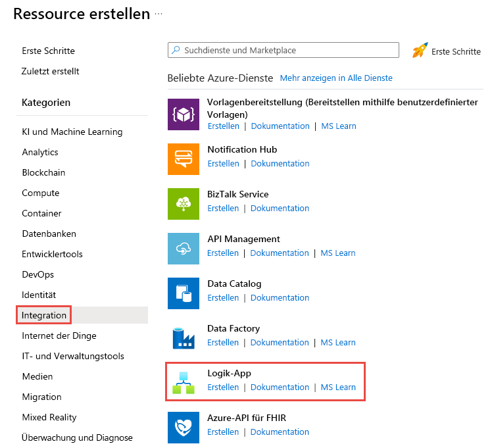Select the Überwachung und Diagnose category
The height and width of the screenshot is (448, 494).
tap(77, 437)
